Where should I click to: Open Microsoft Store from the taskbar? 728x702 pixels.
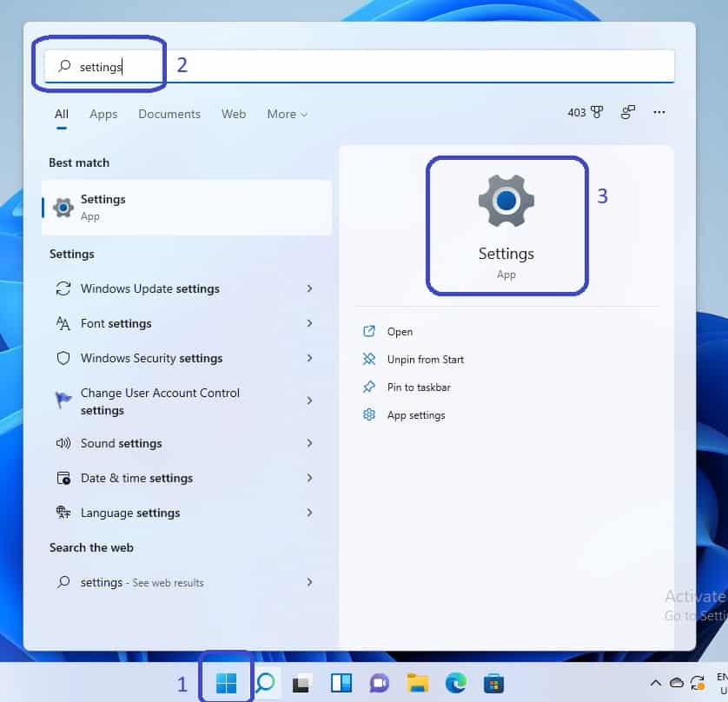[x=493, y=683]
